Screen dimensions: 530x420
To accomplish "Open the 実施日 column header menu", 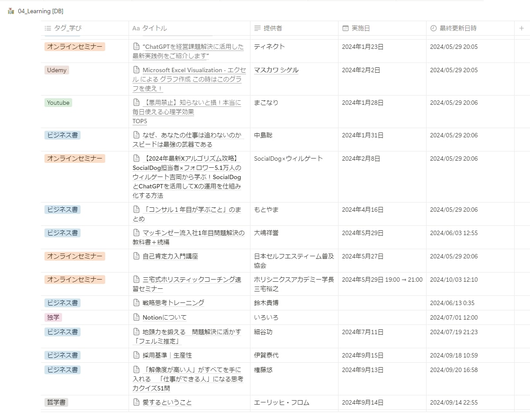I will (382, 28).
